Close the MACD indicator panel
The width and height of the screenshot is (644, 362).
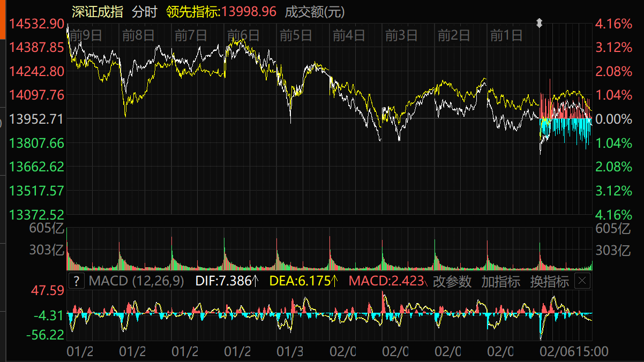tap(582, 281)
